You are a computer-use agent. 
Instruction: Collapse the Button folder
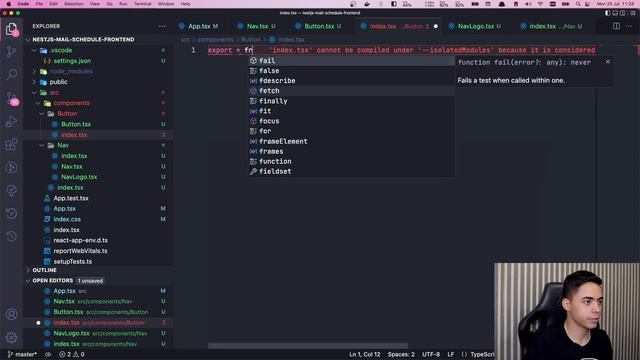42,113
